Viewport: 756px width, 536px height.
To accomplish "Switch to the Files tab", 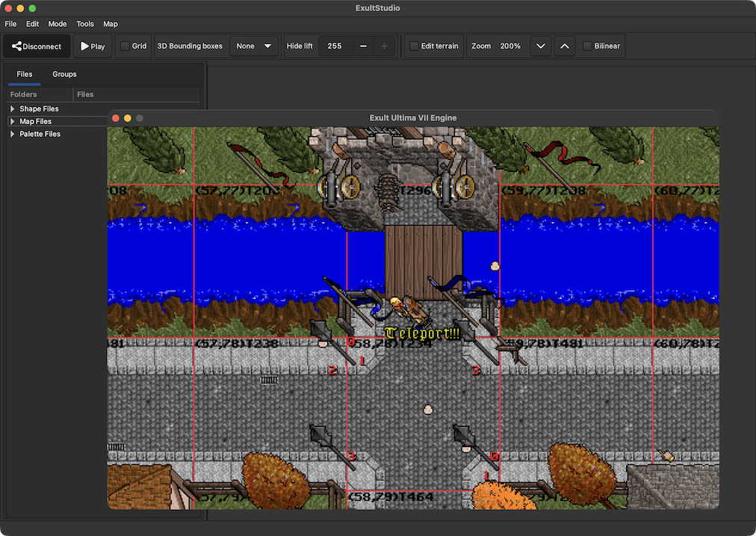I will (25, 74).
